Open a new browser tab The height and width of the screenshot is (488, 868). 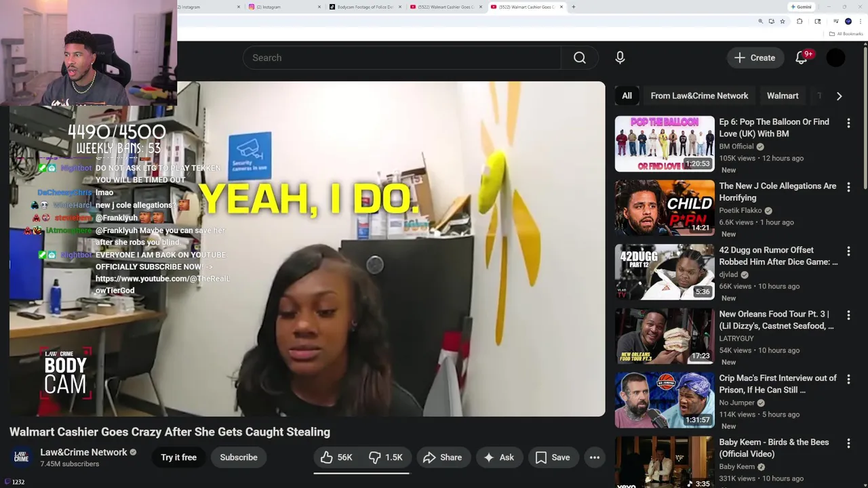(574, 7)
